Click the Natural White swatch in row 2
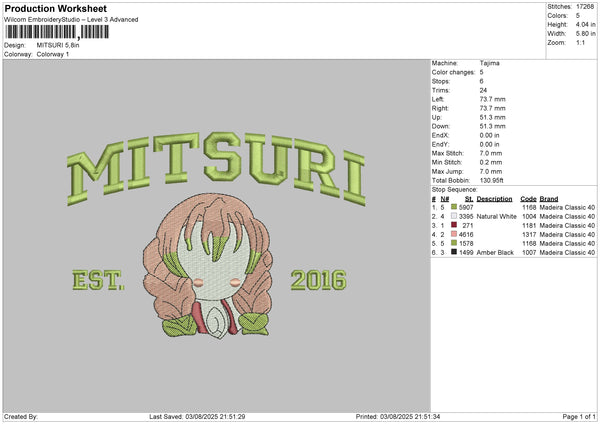Image resolution: width=600 pixels, height=424 pixels. (454, 216)
